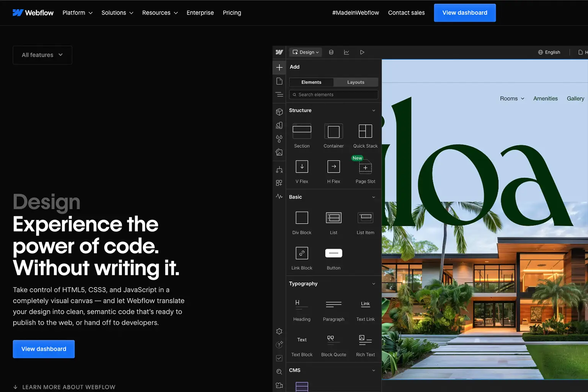This screenshot has height=392, width=588.
Task: Collapse the CMS section
Action: [374, 370]
